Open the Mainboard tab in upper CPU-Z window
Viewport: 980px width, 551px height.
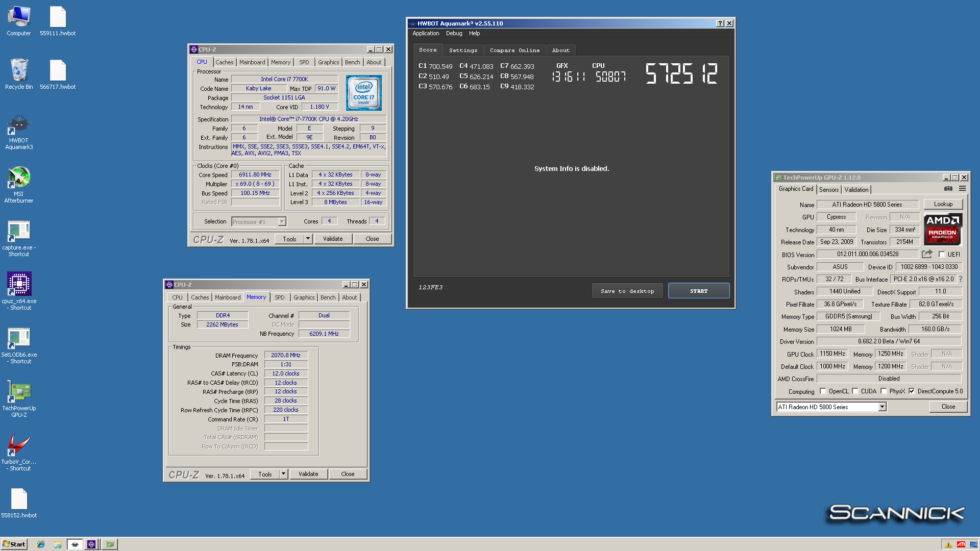click(x=252, y=62)
